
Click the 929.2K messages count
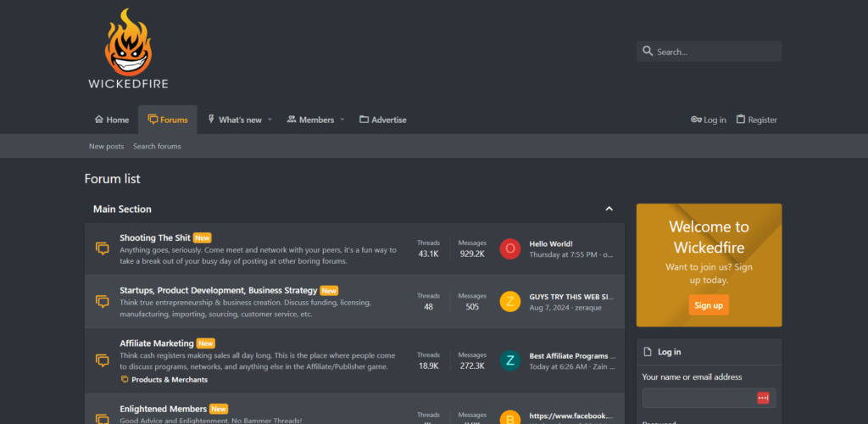click(x=472, y=254)
